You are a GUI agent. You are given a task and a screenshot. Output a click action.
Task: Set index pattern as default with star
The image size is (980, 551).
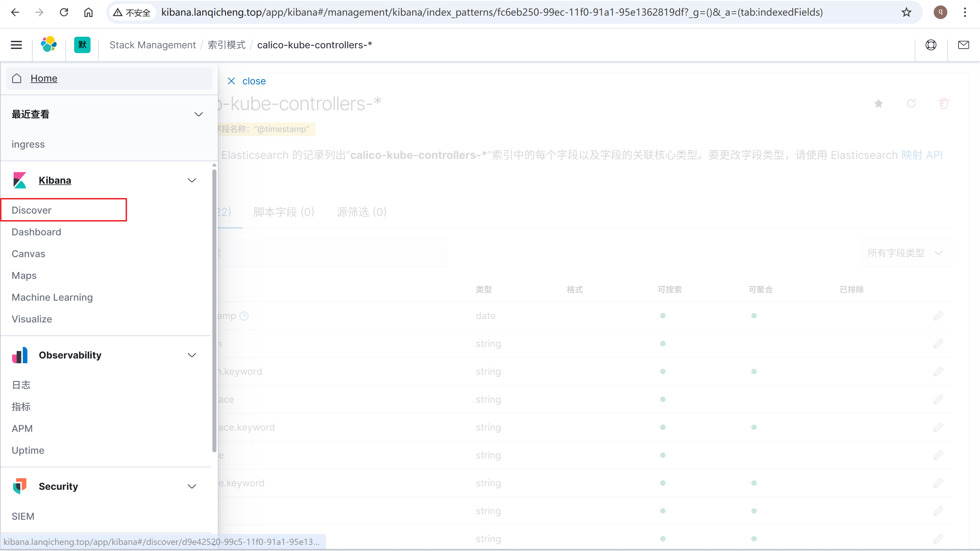[878, 103]
